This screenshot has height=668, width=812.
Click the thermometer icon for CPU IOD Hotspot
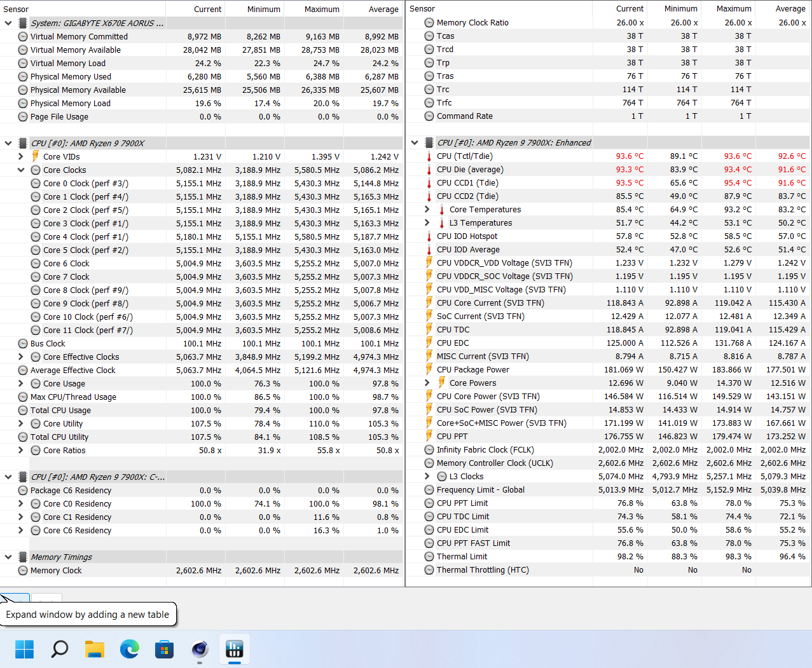click(429, 236)
